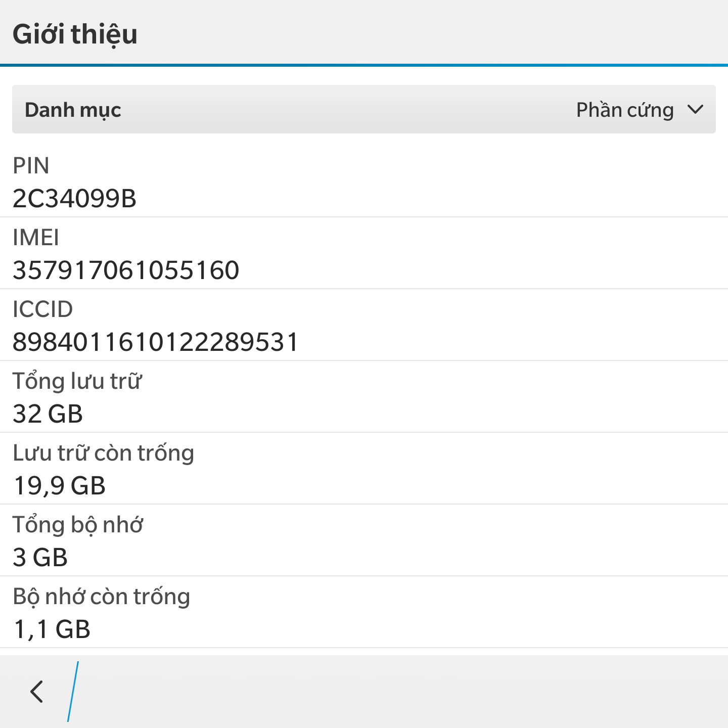Select the IMEI label

[35, 238]
